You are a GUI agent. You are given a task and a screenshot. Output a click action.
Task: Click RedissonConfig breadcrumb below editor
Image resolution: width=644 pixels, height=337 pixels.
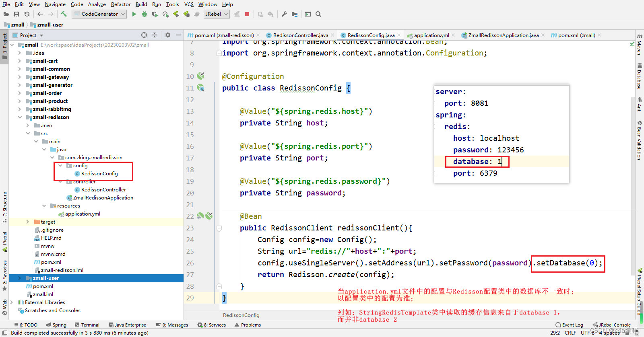(x=241, y=315)
